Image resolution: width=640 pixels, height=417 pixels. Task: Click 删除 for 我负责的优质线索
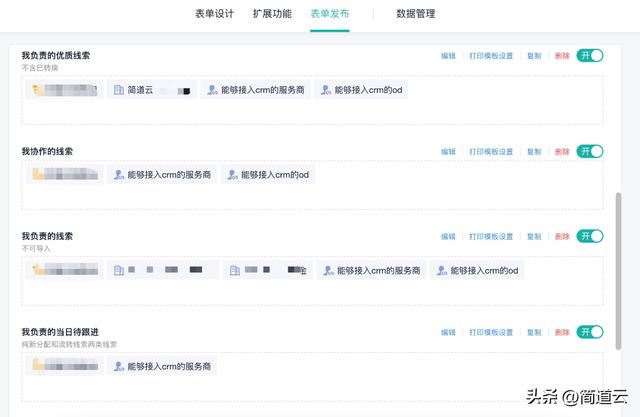click(562, 56)
